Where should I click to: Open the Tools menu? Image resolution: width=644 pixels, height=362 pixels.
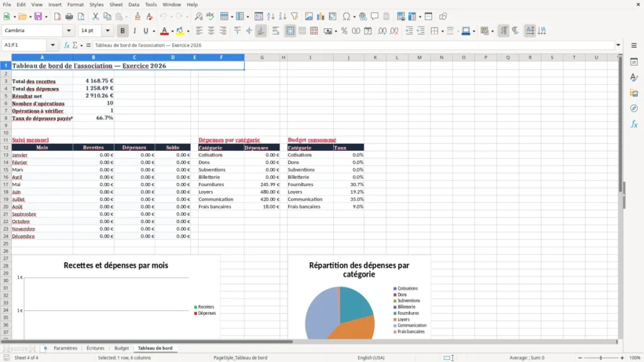(x=151, y=4)
